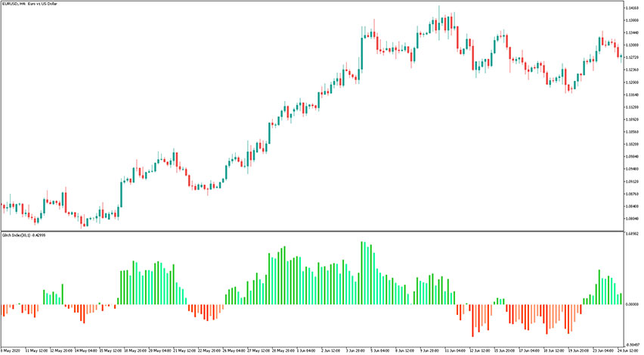The width and height of the screenshot is (644, 355).
Task: Click the 11 May 12:00 time label
Action: [35, 351]
